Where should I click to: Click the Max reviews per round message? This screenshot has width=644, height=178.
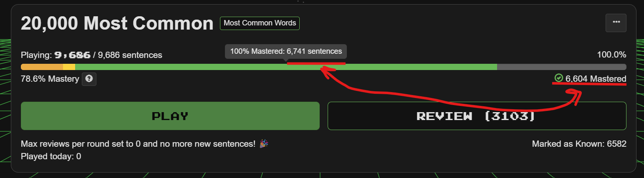(138, 144)
